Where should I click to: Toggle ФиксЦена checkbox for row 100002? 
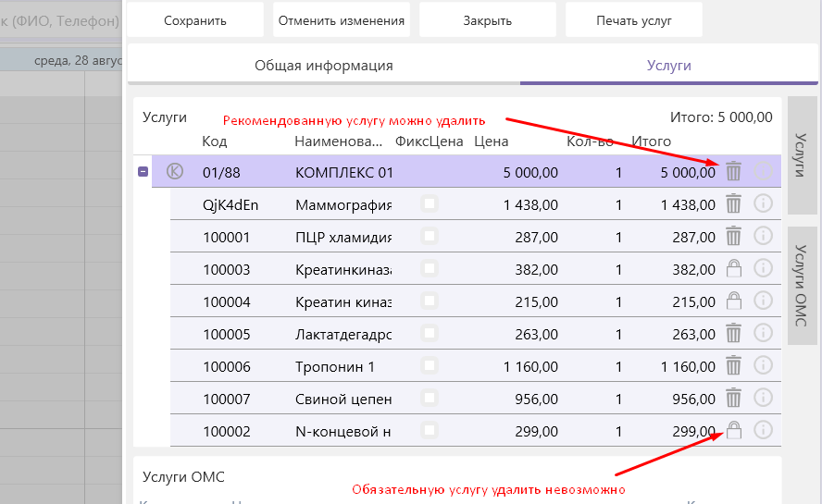click(430, 431)
